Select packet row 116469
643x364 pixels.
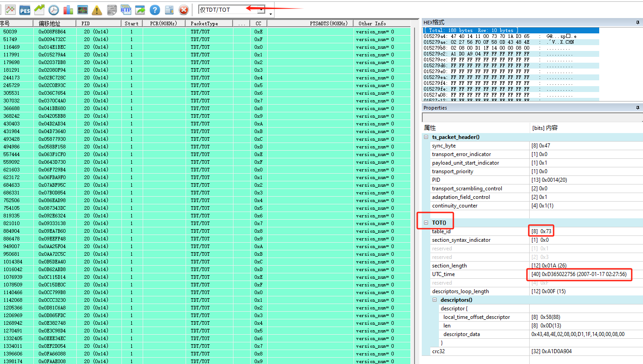205,47
